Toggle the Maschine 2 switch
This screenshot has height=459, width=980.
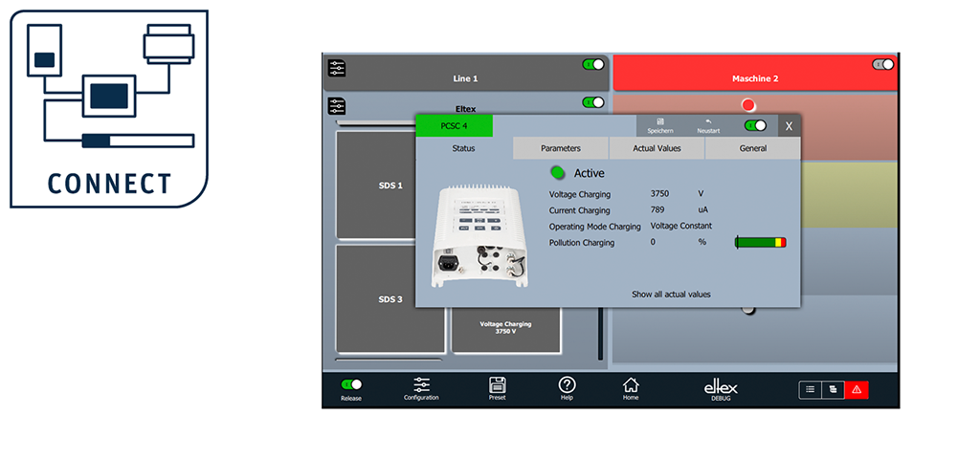[882, 64]
